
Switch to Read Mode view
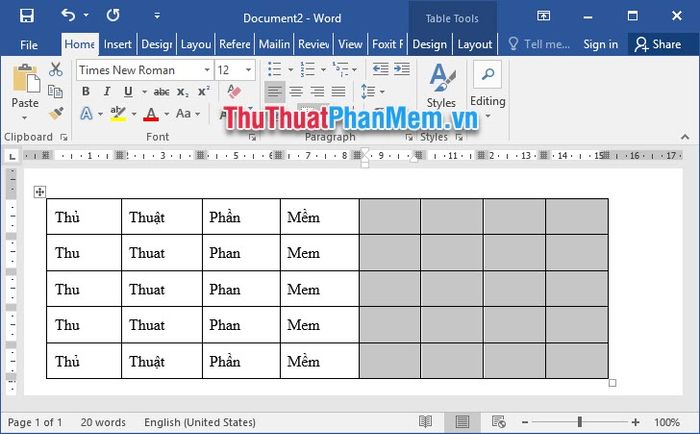coord(425,421)
